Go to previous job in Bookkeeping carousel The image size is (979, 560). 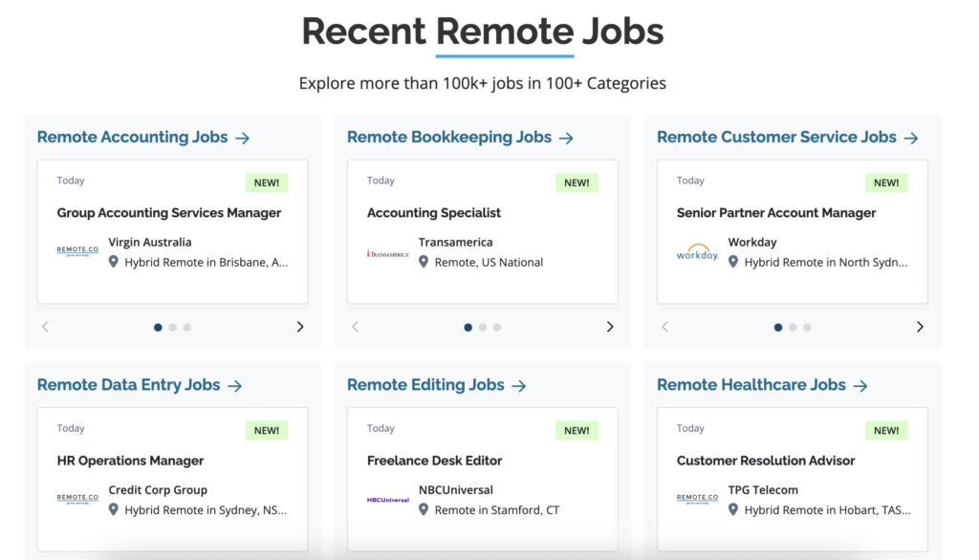coord(356,327)
